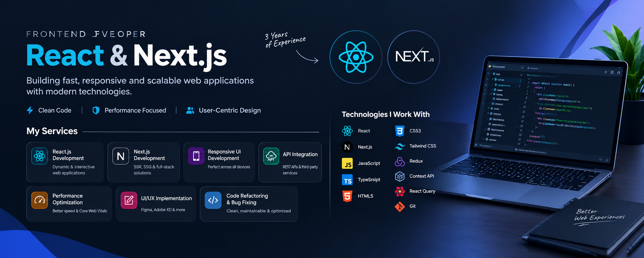This screenshot has height=258, width=644.
Task: Click "Figma, Adobe XD & more" description
Action: tap(163, 210)
